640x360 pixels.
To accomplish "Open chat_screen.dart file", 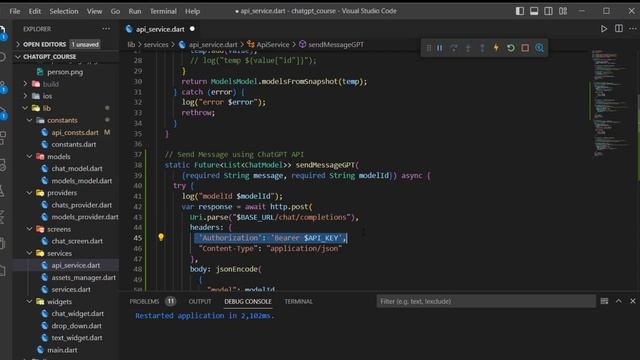I will (77, 241).
